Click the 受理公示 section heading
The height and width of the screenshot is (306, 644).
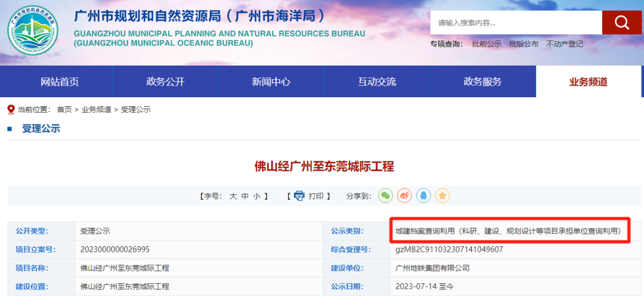pos(41,129)
